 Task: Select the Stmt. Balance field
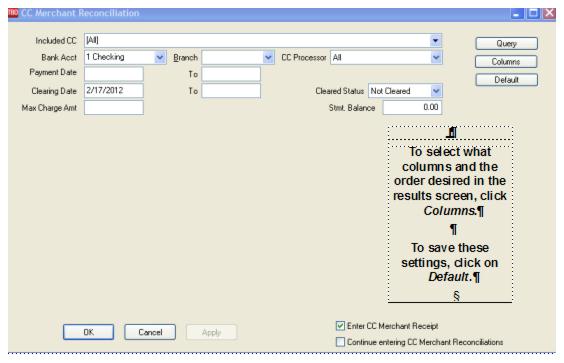tap(412, 108)
